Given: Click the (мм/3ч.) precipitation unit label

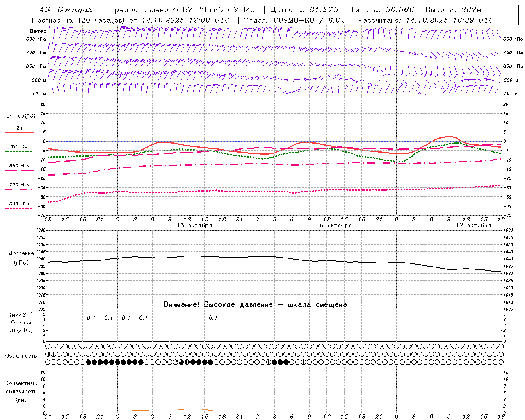Looking at the screenshot, I should 21,315.
